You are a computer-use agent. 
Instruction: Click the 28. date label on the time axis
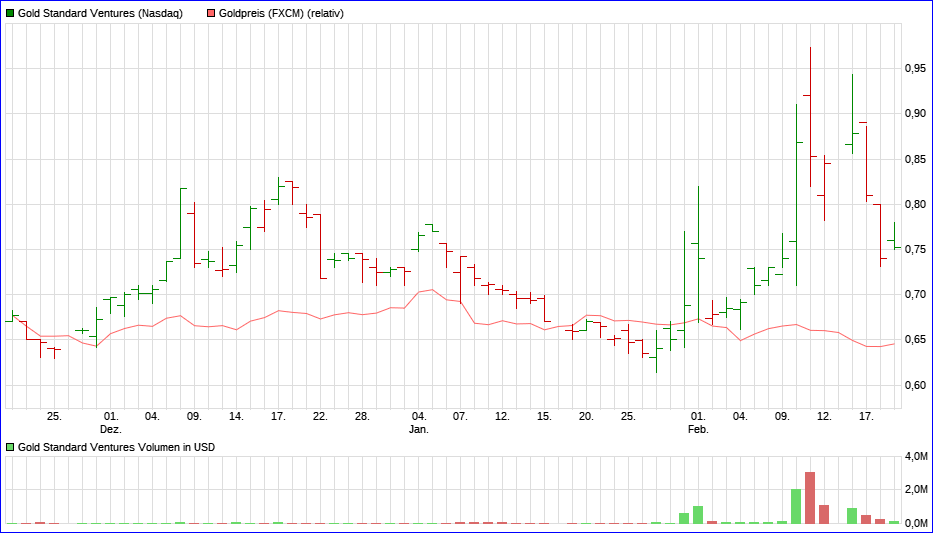362,416
